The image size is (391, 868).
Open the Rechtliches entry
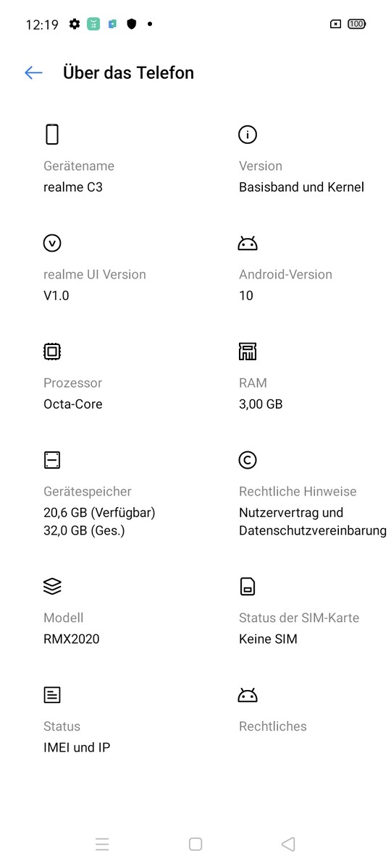coord(273,726)
